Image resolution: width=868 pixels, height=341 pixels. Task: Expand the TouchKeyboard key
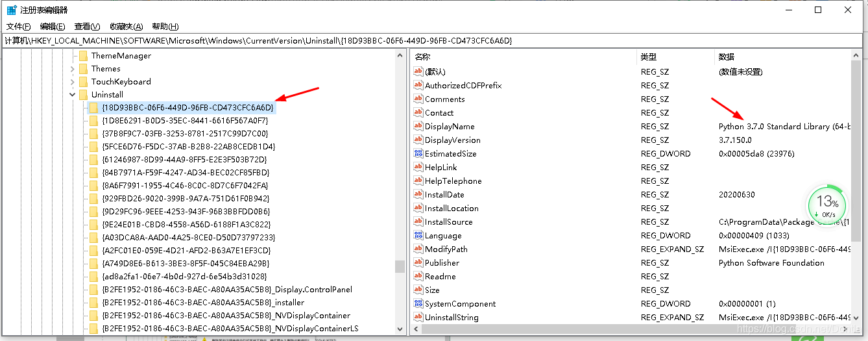[x=72, y=82]
